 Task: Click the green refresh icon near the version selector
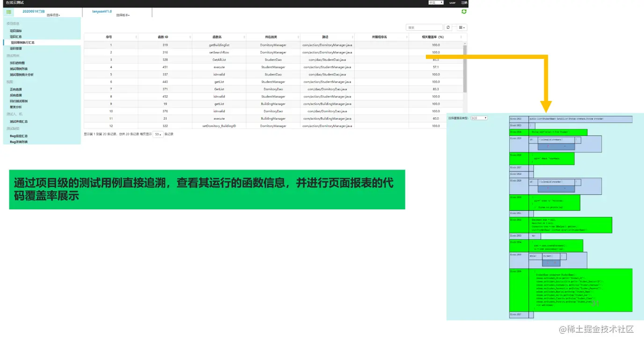click(464, 11)
